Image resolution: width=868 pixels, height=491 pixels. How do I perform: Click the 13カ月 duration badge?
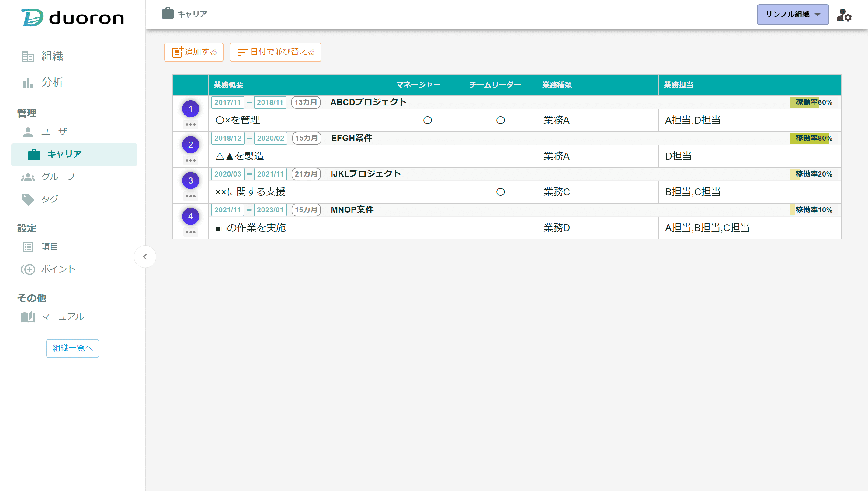pyautogui.click(x=306, y=102)
